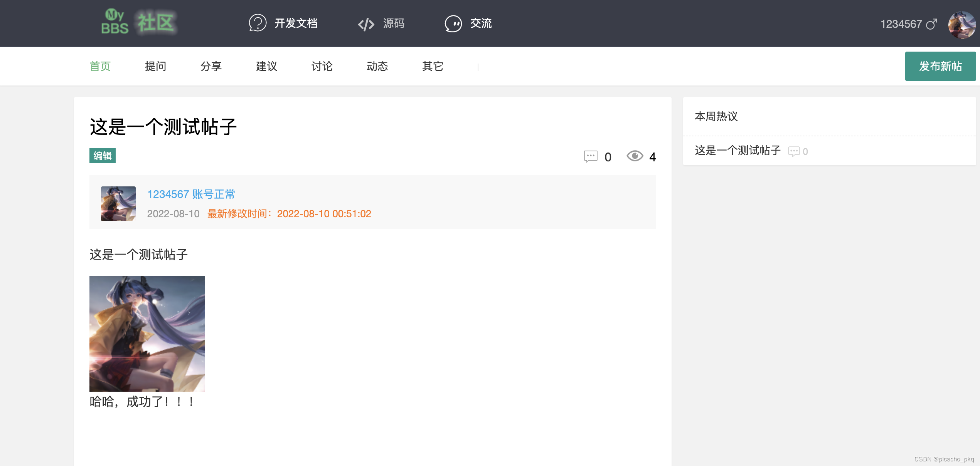Select the 其它 category tab
This screenshot has width=980, height=466.
[x=433, y=66]
